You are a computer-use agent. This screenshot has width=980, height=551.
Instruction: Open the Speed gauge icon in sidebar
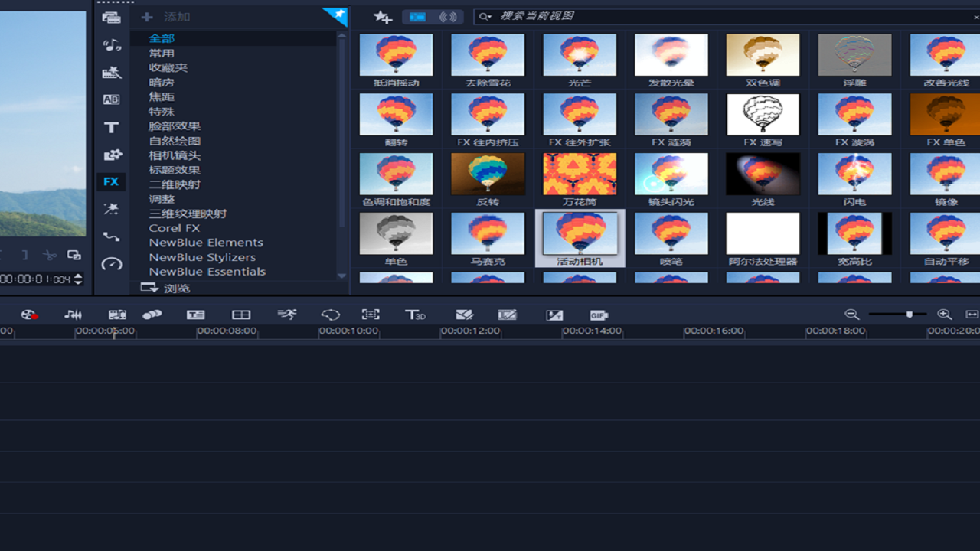pyautogui.click(x=112, y=264)
